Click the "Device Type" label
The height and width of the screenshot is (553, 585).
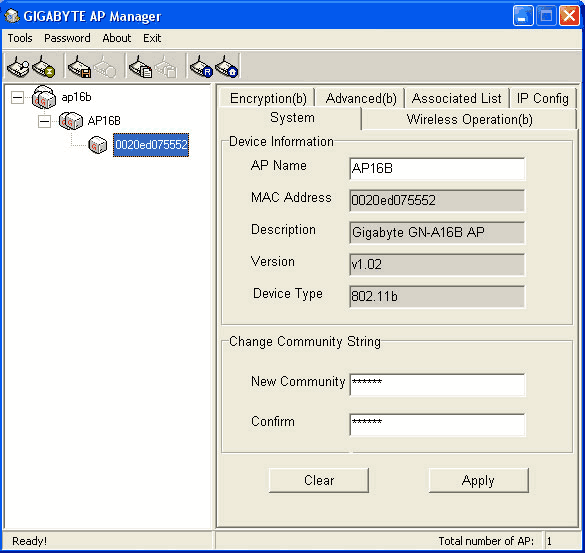pos(288,294)
